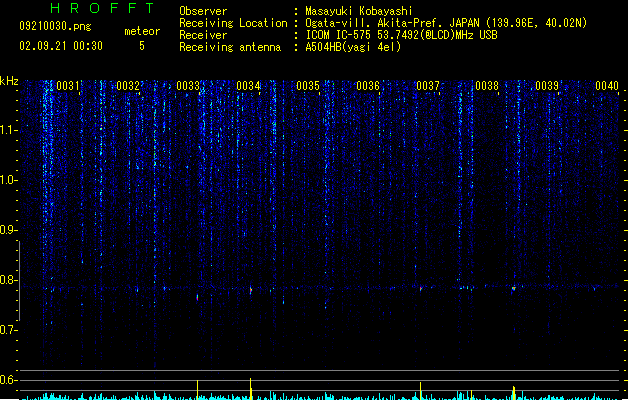Click the 0.8 kHz axis label
The width and height of the screenshot is (629, 400).
click(x=8, y=280)
